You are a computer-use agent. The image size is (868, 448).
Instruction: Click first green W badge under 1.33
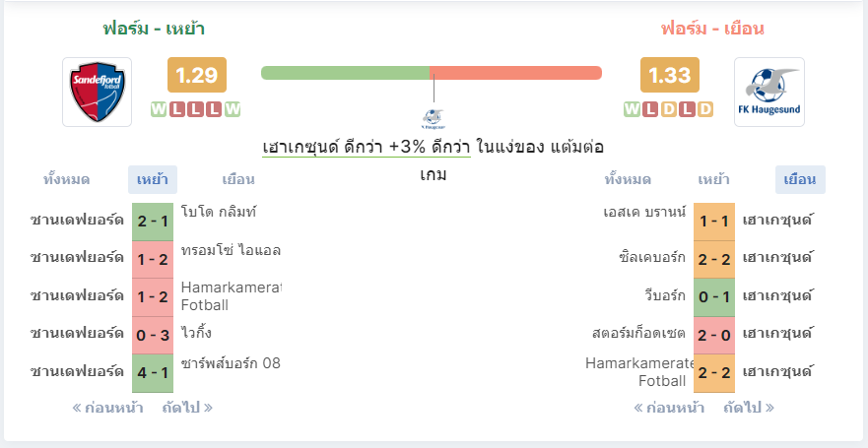point(632,109)
